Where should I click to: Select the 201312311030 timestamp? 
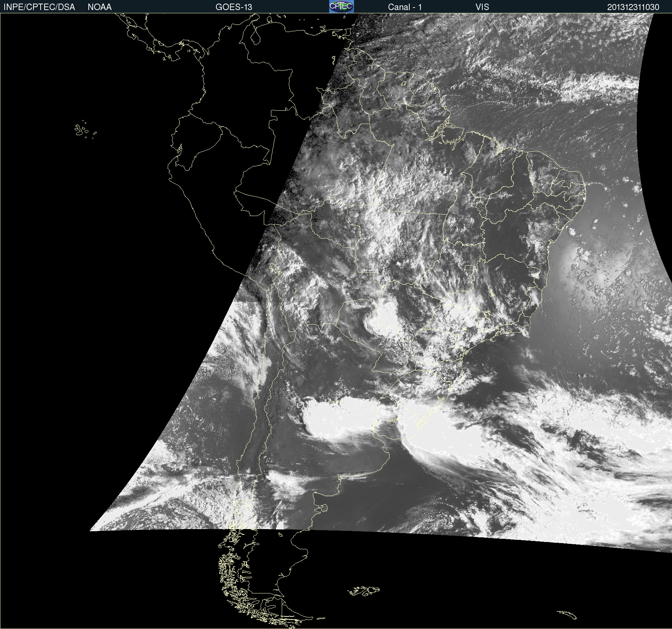[x=633, y=7]
